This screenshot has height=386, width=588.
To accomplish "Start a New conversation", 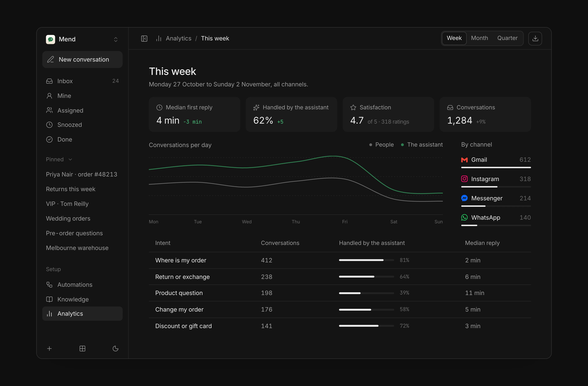I will coord(82,60).
